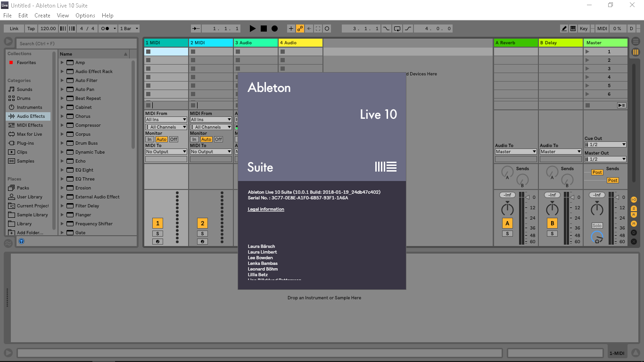The image size is (644, 362).
Task: Switch to Session View selector
Action: pos(636,52)
